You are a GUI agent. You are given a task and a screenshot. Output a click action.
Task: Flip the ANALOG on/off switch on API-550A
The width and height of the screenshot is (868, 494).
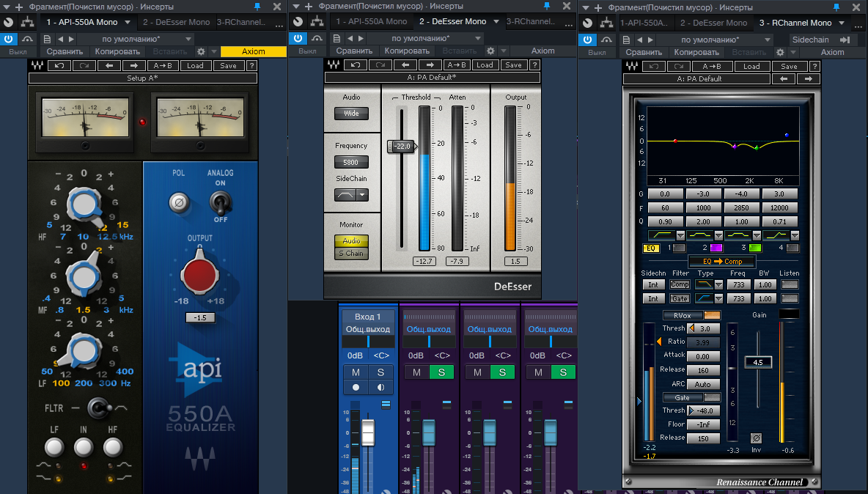tap(221, 202)
